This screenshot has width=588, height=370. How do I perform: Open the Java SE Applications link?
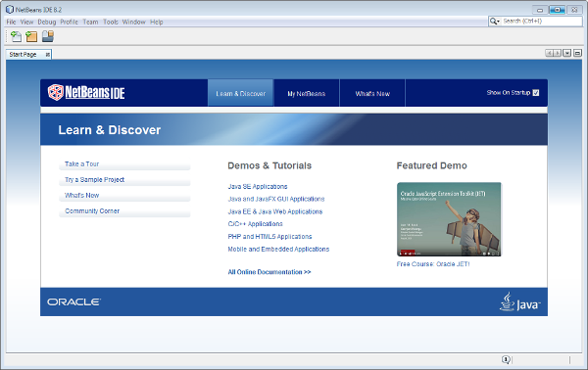tap(258, 187)
